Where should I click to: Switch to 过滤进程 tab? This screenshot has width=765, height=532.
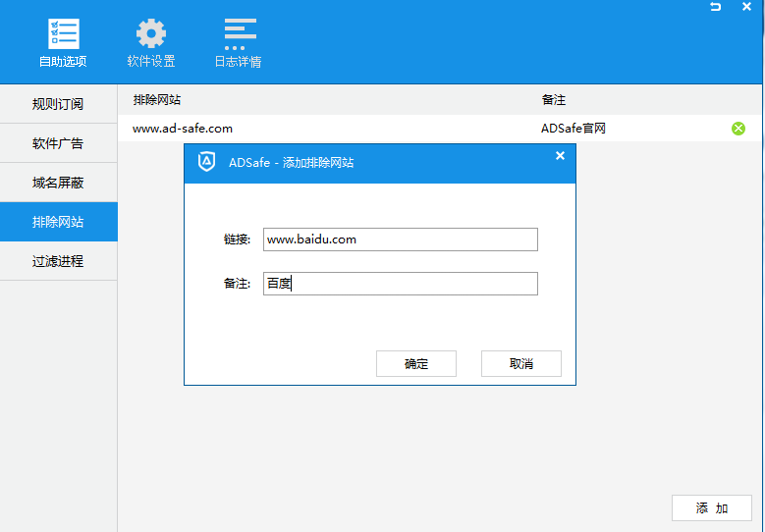click(59, 261)
